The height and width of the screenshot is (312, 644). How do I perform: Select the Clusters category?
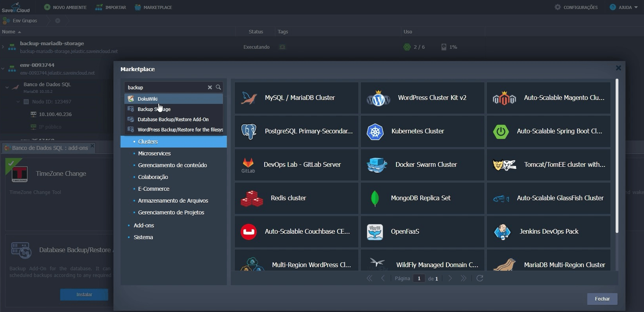[174, 142]
